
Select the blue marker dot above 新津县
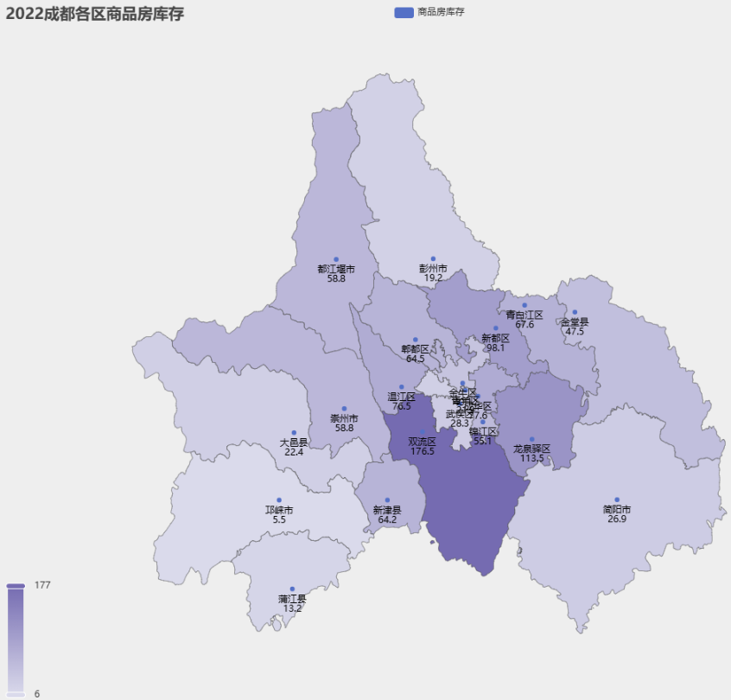click(x=387, y=500)
